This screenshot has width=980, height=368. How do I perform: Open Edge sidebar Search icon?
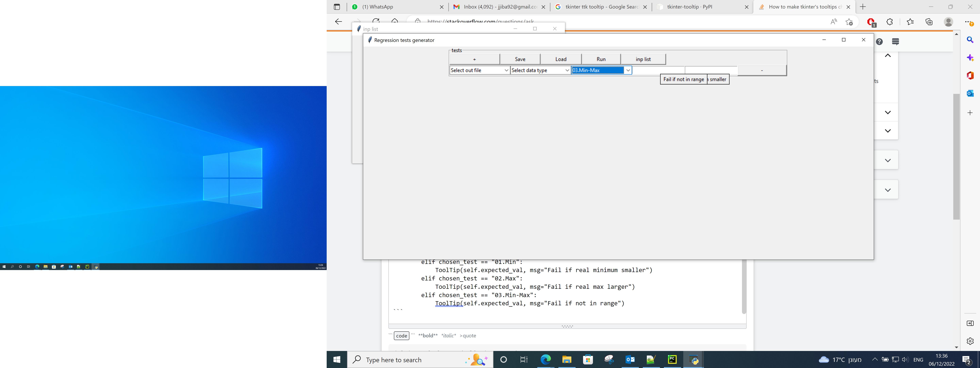click(x=970, y=40)
